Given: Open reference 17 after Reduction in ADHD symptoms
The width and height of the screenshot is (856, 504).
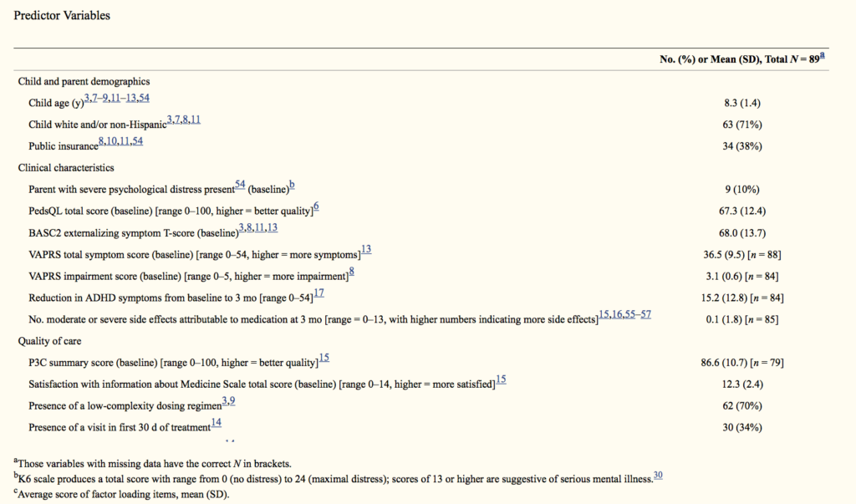Looking at the screenshot, I should pos(318,293).
